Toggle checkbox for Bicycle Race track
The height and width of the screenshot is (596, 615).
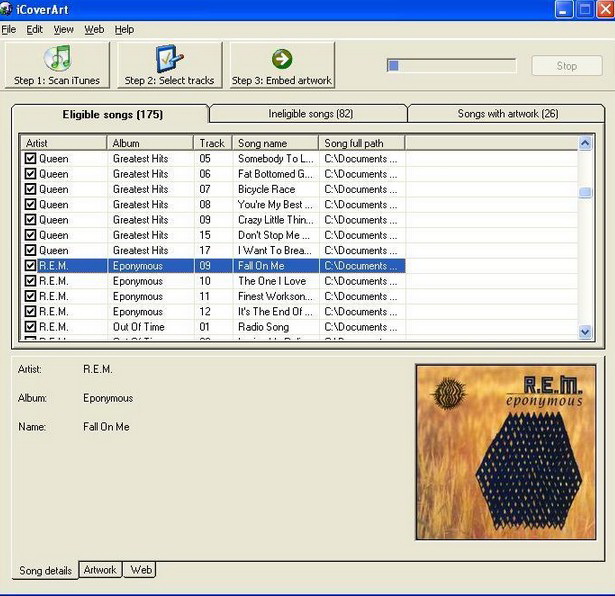pos(30,189)
